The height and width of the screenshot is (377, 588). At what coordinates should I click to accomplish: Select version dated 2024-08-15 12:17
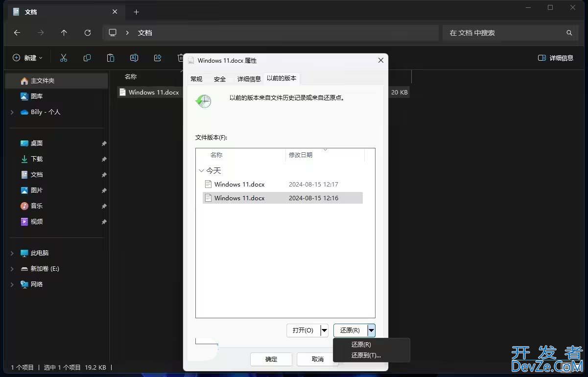(283, 185)
